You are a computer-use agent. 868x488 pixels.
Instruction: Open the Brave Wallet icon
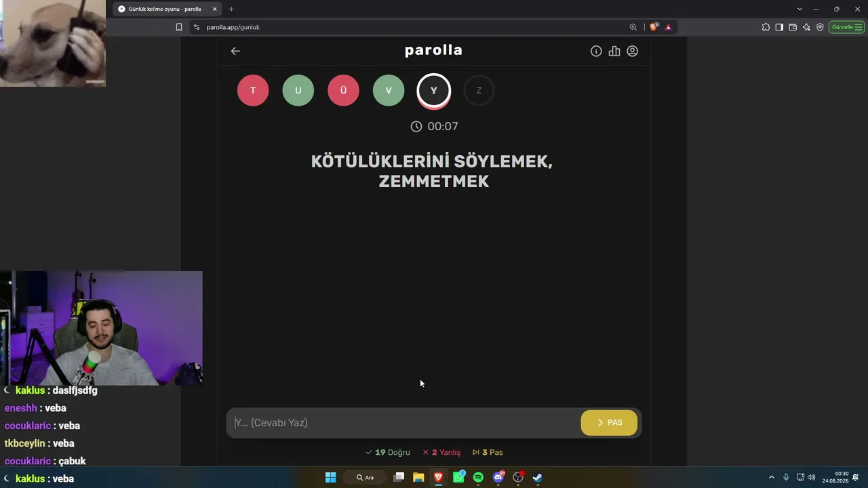point(793,27)
